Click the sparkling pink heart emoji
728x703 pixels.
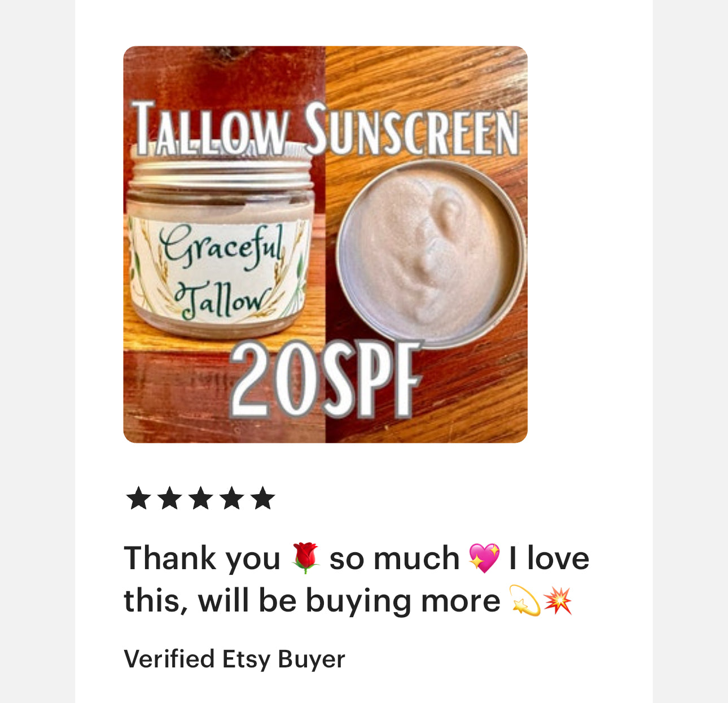point(484,558)
